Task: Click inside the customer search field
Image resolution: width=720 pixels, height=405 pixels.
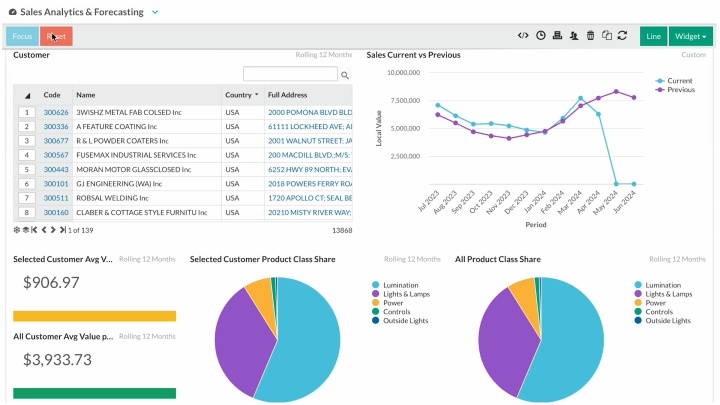Action: [x=290, y=74]
